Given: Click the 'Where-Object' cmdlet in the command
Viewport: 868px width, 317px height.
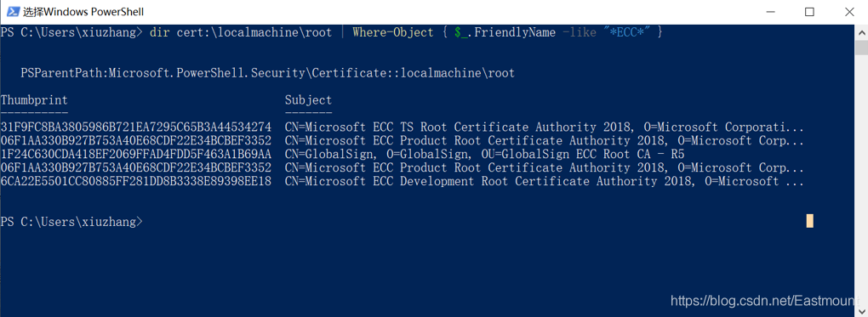Looking at the screenshot, I should pos(393,32).
